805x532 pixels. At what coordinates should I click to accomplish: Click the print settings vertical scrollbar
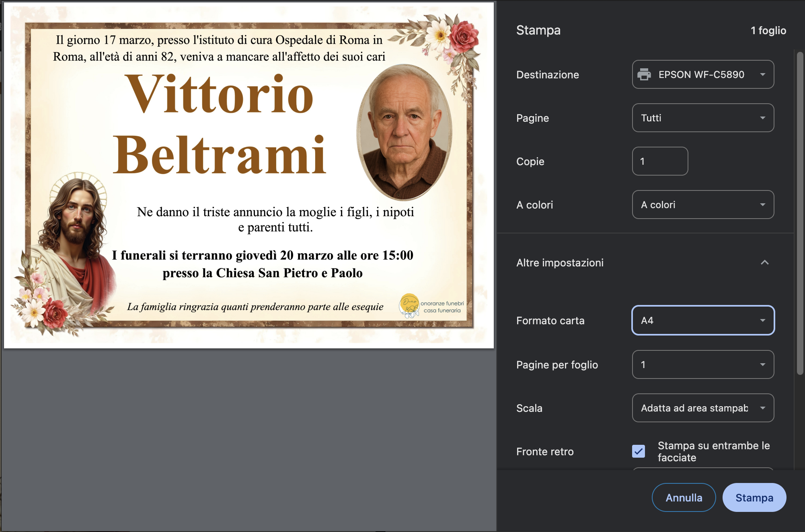(800, 213)
